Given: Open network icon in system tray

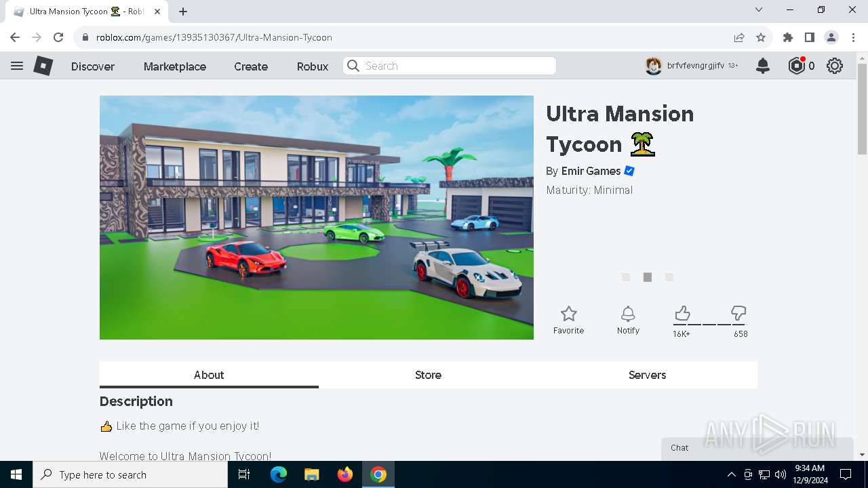Looking at the screenshot, I should (764, 474).
